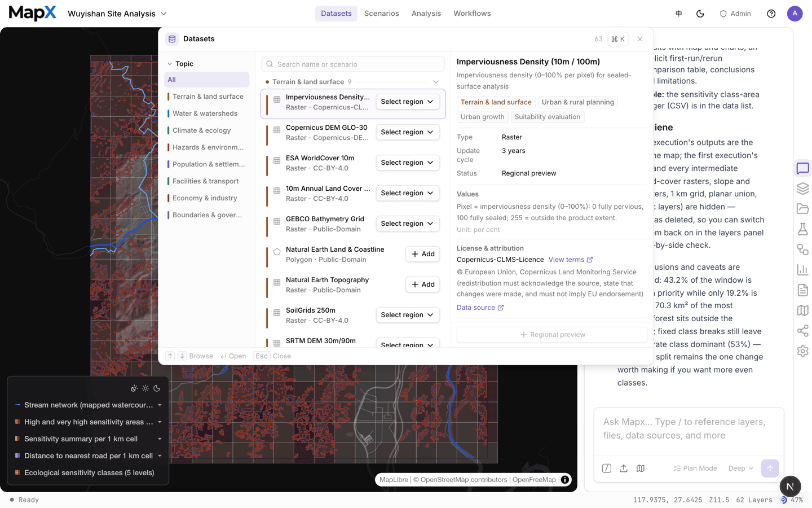Collapse the Terrain & land surface group chevron

tap(436, 82)
